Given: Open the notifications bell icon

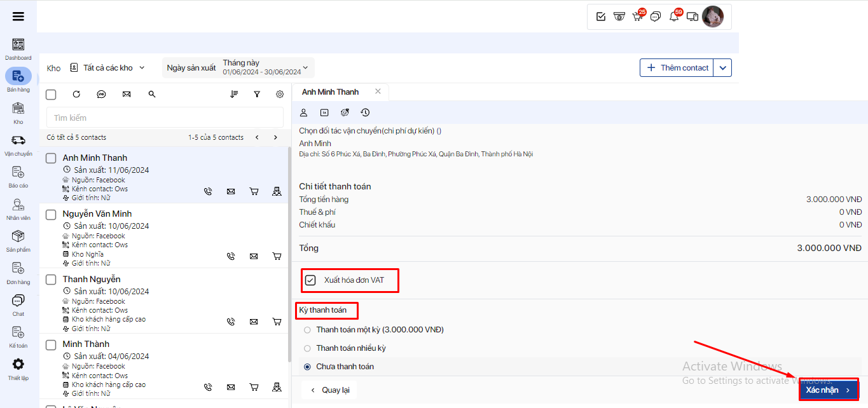Looking at the screenshot, I should [x=674, y=17].
